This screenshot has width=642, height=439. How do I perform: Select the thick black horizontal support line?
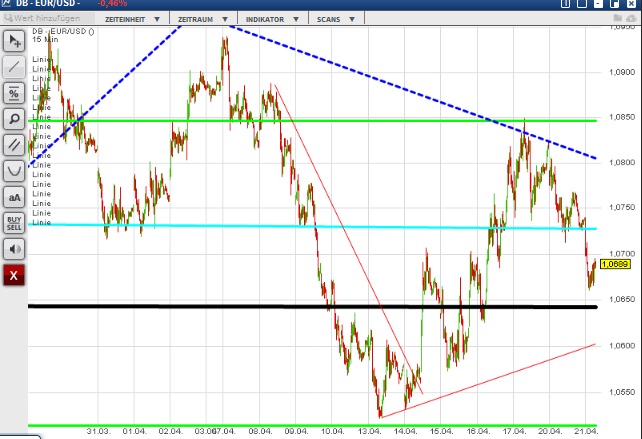[313, 306]
